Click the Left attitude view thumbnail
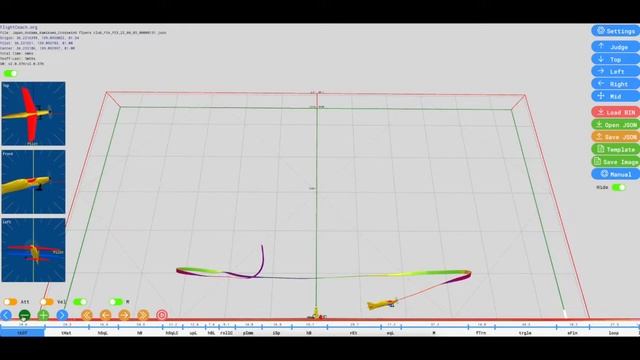The width and height of the screenshot is (640, 360). 33,250
